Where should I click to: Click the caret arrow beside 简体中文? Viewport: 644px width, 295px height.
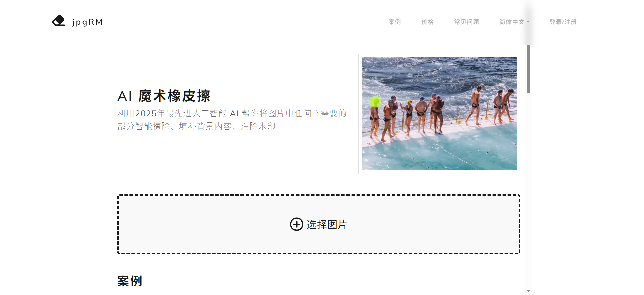[528, 22]
